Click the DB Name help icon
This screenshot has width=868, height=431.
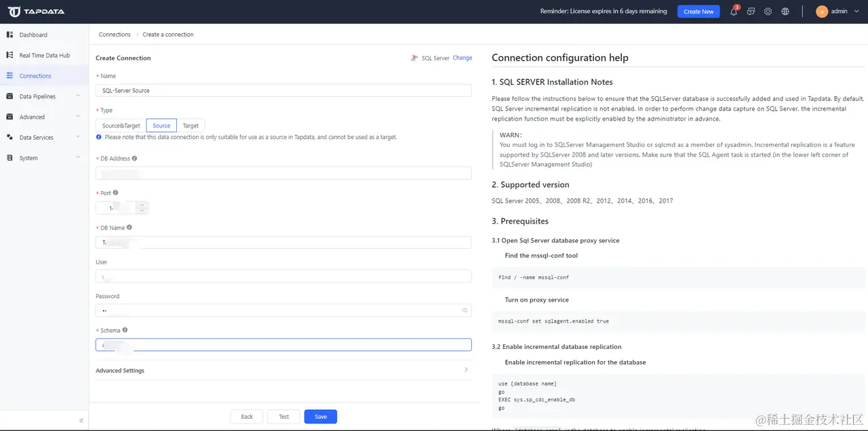(130, 228)
